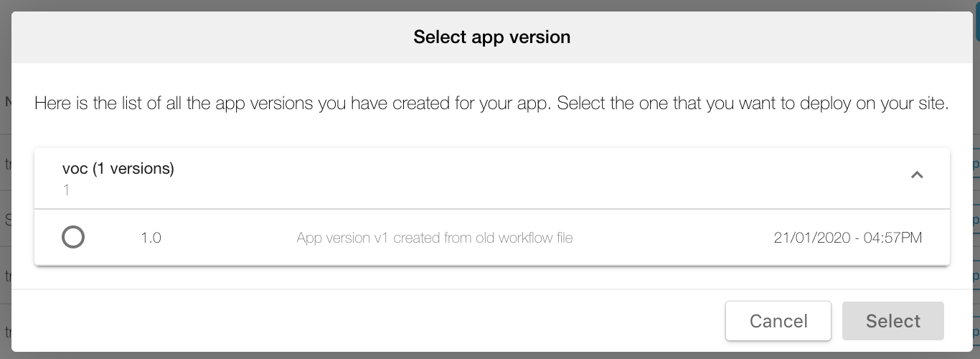Click the dialog footer left of Cancel
The image size is (980, 359).
pyautogui.click(x=359, y=321)
